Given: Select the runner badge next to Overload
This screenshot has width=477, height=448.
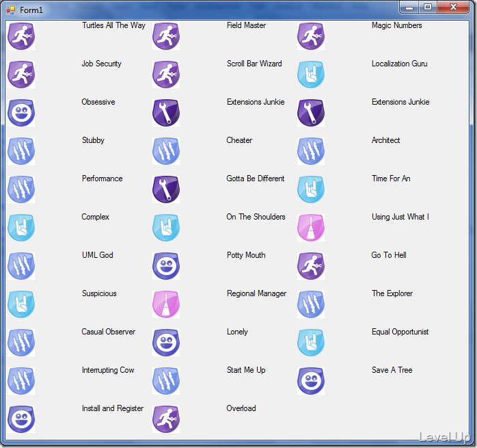Looking at the screenshot, I should (x=166, y=419).
